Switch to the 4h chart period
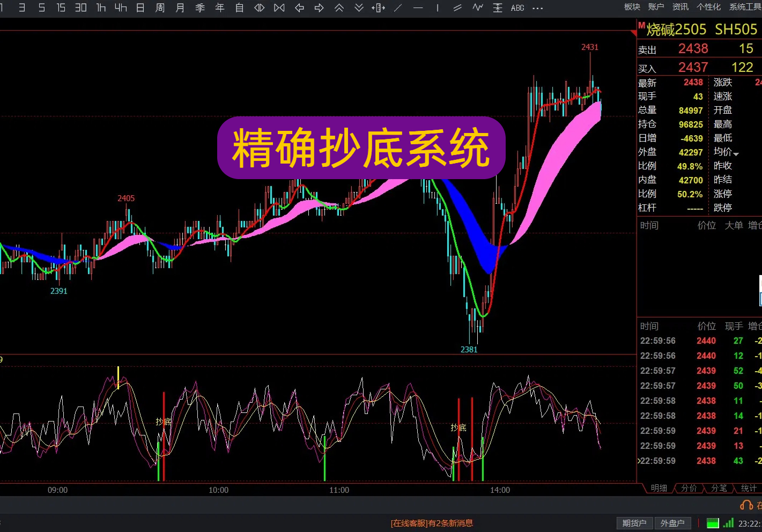 (121, 8)
